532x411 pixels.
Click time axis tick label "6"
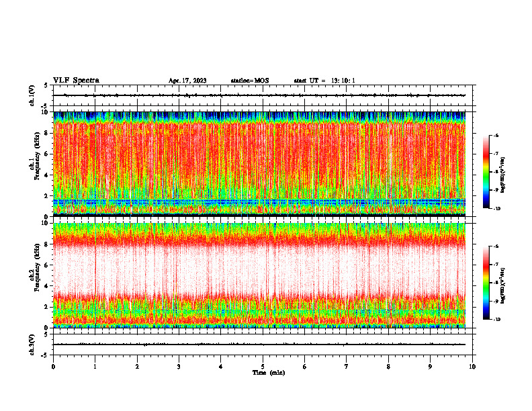304,367
